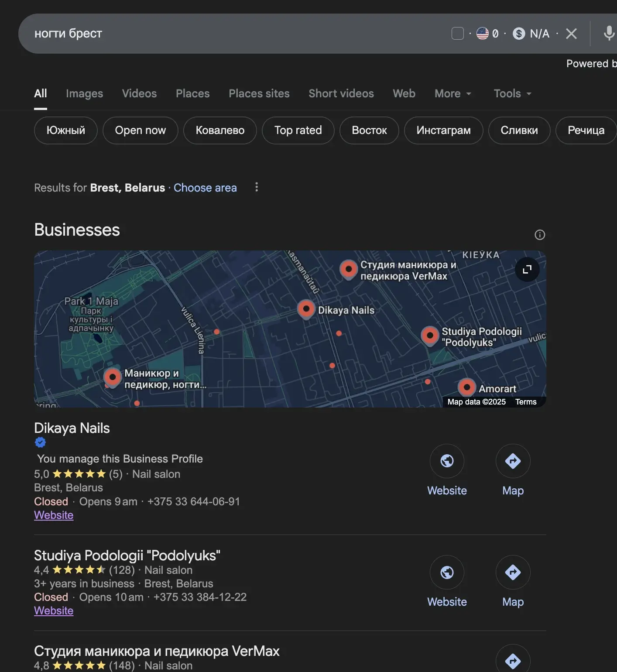This screenshot has height=672, width=617.
Task: Open the Businesses info icon
Action: pos(540,235)
